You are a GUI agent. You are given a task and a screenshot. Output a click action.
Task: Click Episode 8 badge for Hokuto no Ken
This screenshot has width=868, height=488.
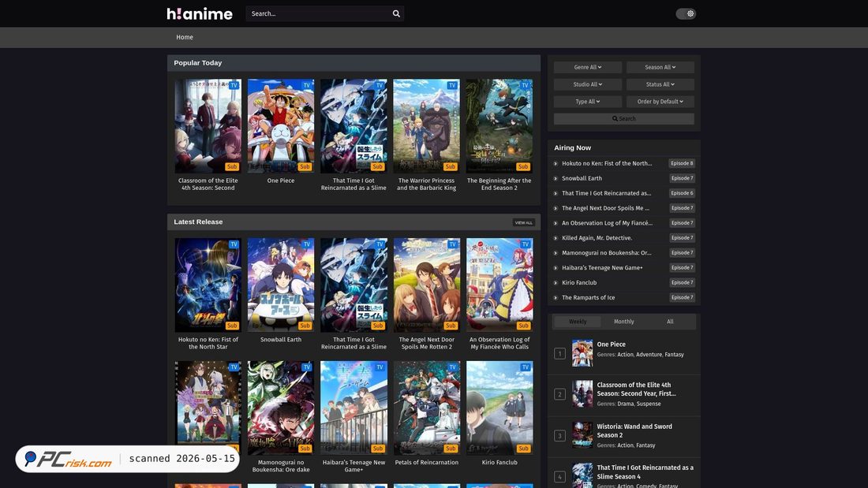(x=682, y=163)
